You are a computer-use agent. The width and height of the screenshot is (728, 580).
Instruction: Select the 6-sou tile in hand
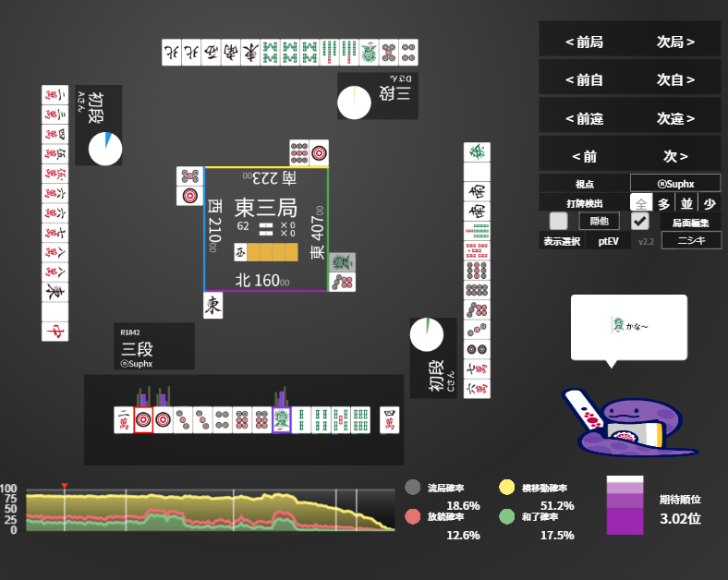point(360,420)
